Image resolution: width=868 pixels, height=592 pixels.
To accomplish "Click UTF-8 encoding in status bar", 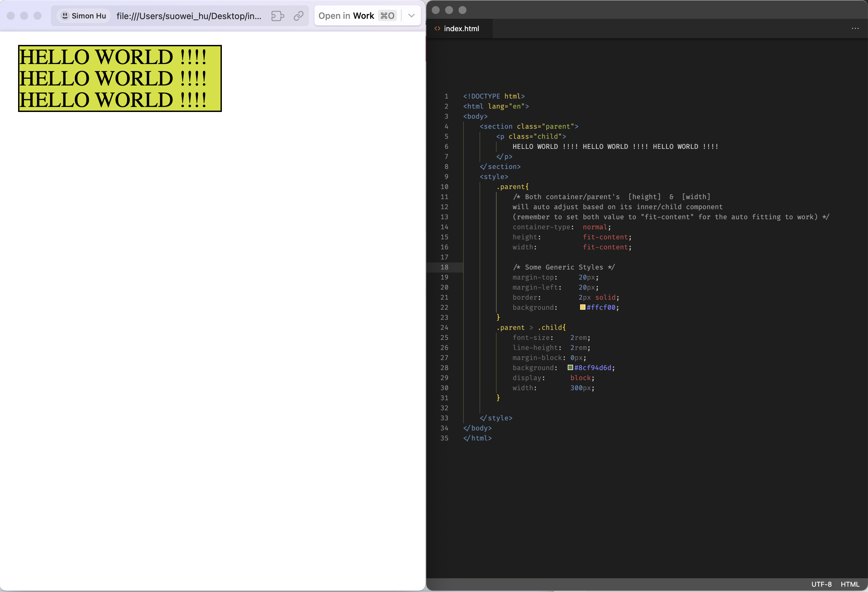I will (x=821, y=584).
